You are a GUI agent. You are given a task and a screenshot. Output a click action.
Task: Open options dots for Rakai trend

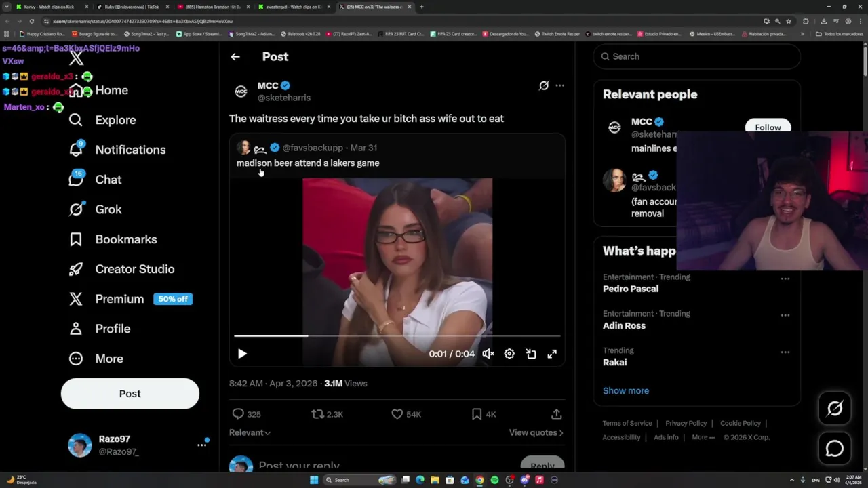click(785, 352)
